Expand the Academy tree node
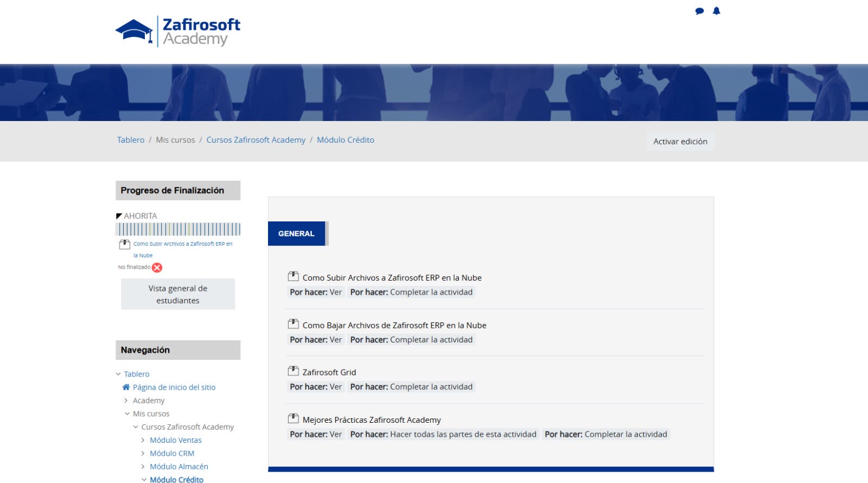Image resolution: width=868 pixels, height=483 pixels. coord(126,401)
